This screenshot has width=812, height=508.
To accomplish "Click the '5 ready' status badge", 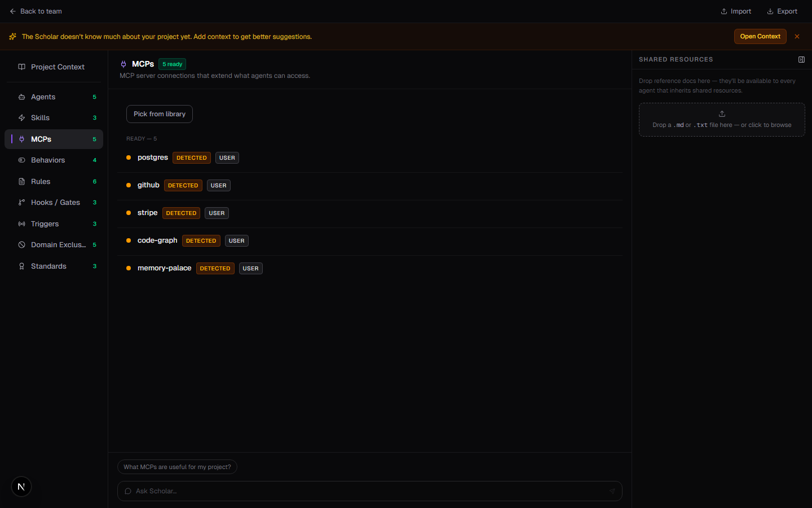I will tap(173, 64).
